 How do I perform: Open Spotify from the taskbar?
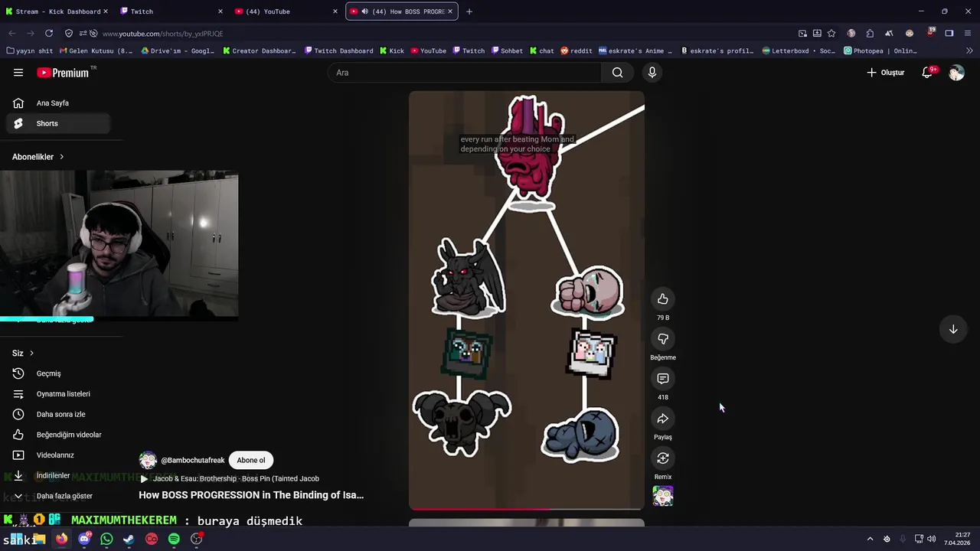174,539
